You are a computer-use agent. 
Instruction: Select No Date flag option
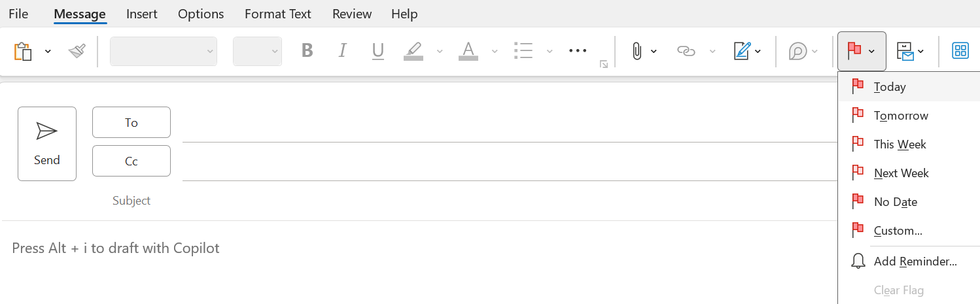point(909,202)
